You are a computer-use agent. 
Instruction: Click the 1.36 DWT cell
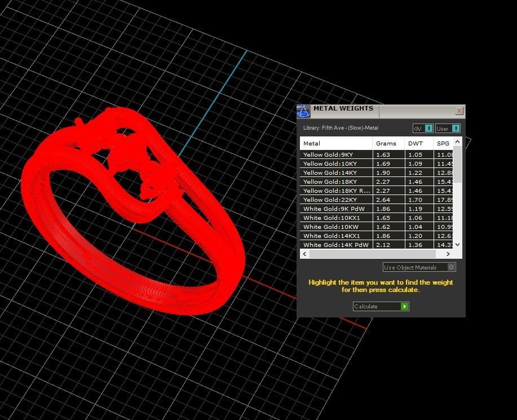pyautogui.click(x=419, y=245)
